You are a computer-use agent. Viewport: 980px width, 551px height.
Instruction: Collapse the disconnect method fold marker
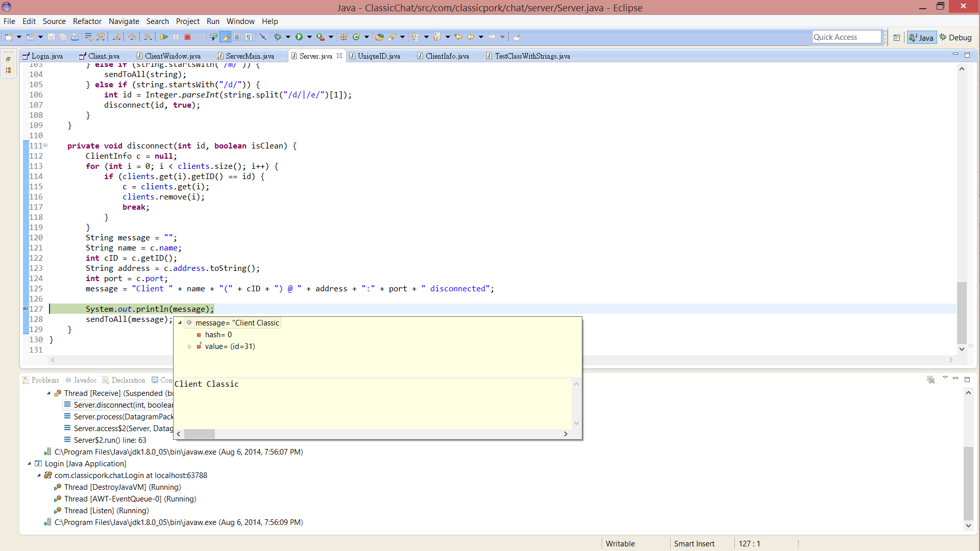pos(45,145)
